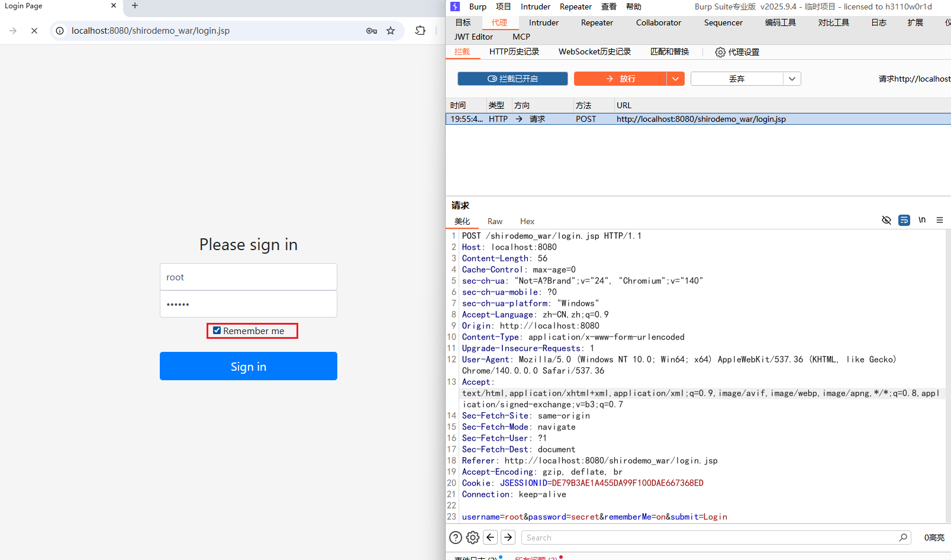951x560 pixels.
Task: Open browser extensions puzzle icon
Action: [420, 31]
